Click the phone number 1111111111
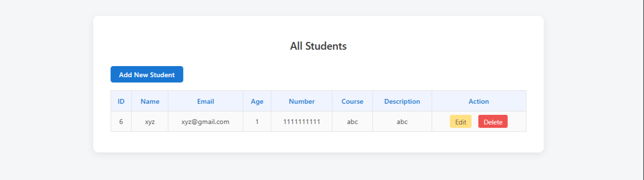Viewport: 644px width, 180px height. point(302,122)
